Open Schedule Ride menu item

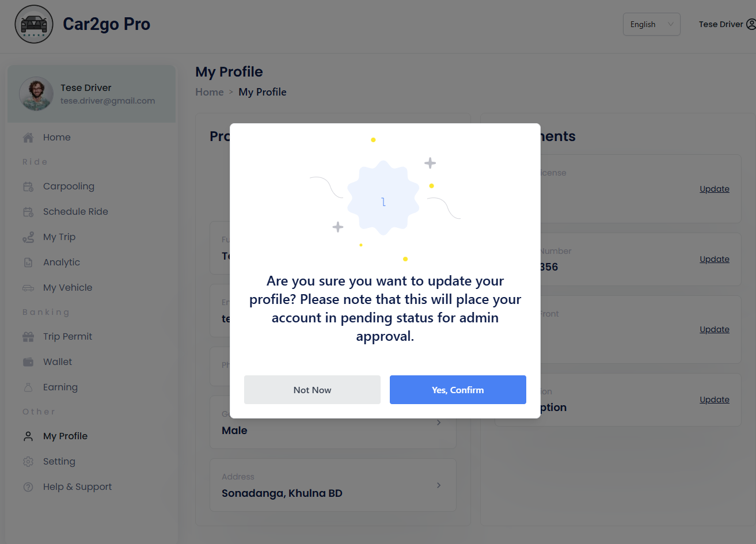pyautogui.click(x=75, y=212)
